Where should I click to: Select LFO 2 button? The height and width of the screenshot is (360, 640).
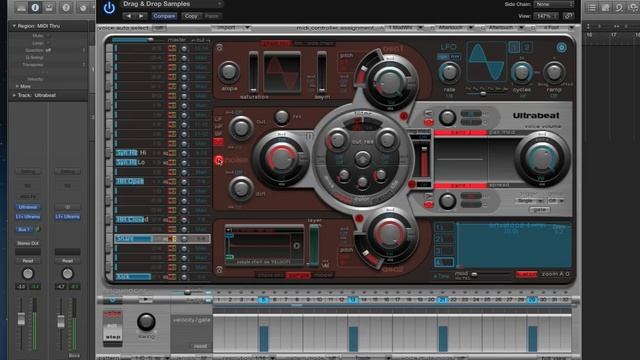(x=526, y=47)
